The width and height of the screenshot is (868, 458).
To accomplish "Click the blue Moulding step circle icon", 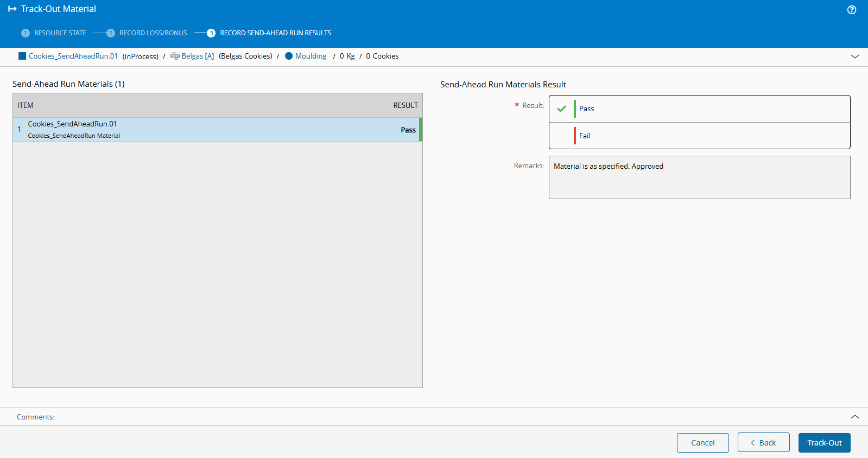I will (x=289, y=56).
